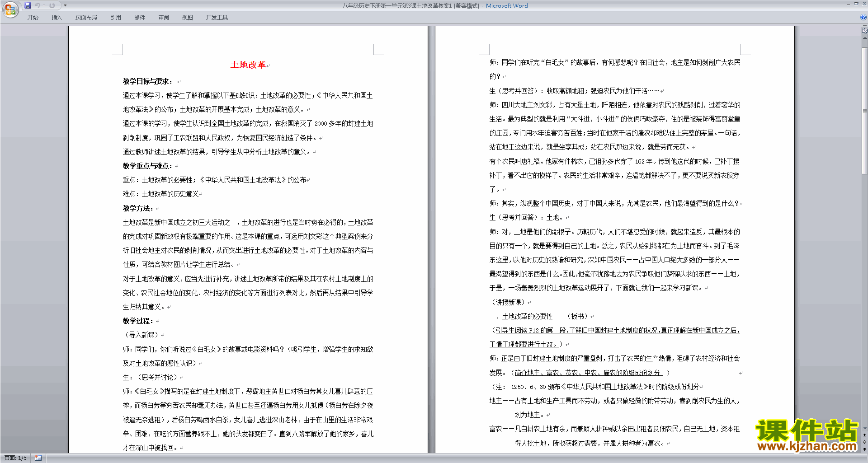The height and width of the screenshot is (463, 868).
Task: Click the heading 一、土地改革的必要性 （板书）
Action: click(x=539, y=316)
